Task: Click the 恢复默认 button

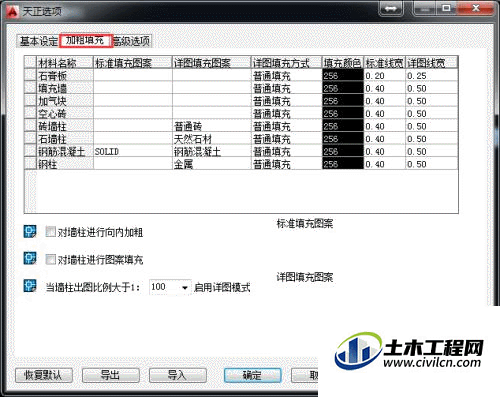Action: pyautogui.click(x=44, y=376)
